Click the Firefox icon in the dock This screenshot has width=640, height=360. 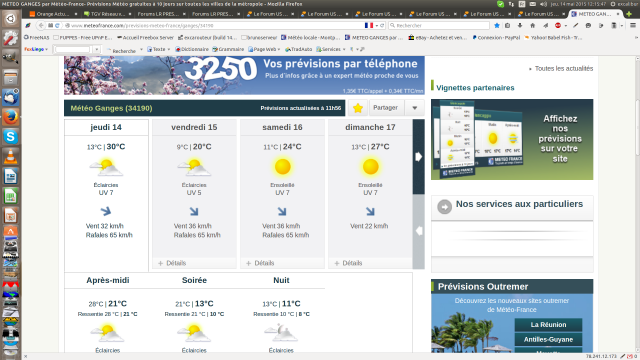coord(10,117)
